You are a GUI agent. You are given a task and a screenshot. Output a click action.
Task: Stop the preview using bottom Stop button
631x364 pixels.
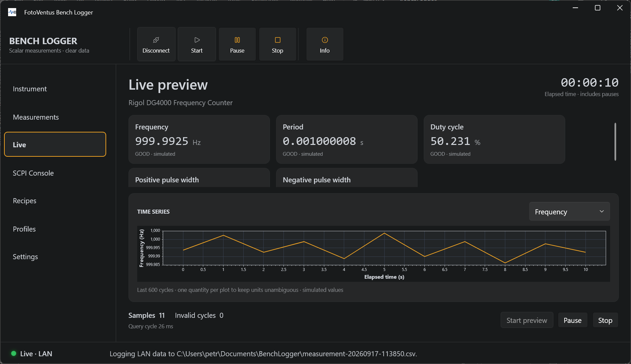coord(605,320)
